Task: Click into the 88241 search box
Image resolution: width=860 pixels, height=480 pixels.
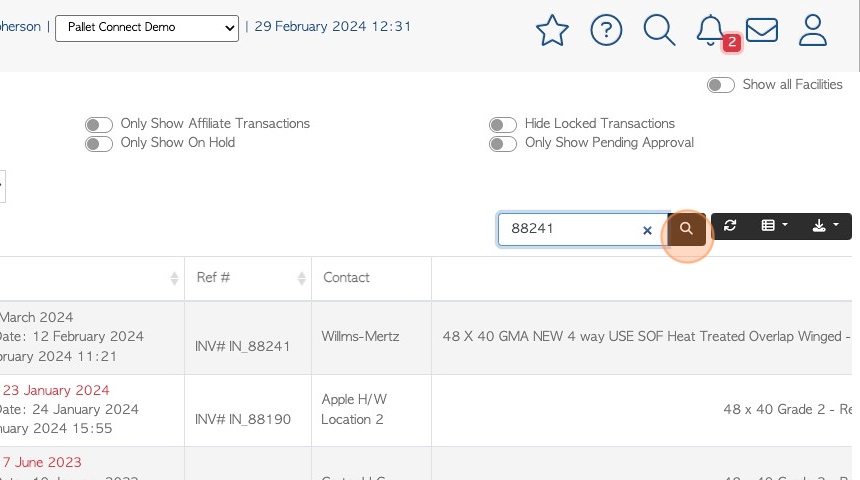Action: click(570, 229)
